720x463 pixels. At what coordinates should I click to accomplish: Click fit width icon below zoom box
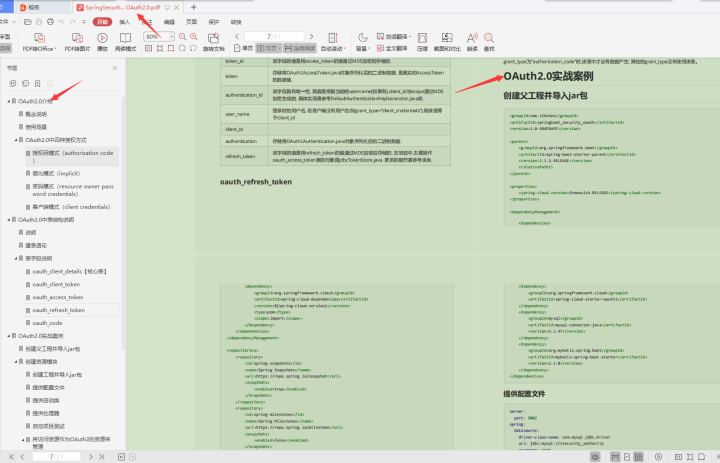(171, 48)
